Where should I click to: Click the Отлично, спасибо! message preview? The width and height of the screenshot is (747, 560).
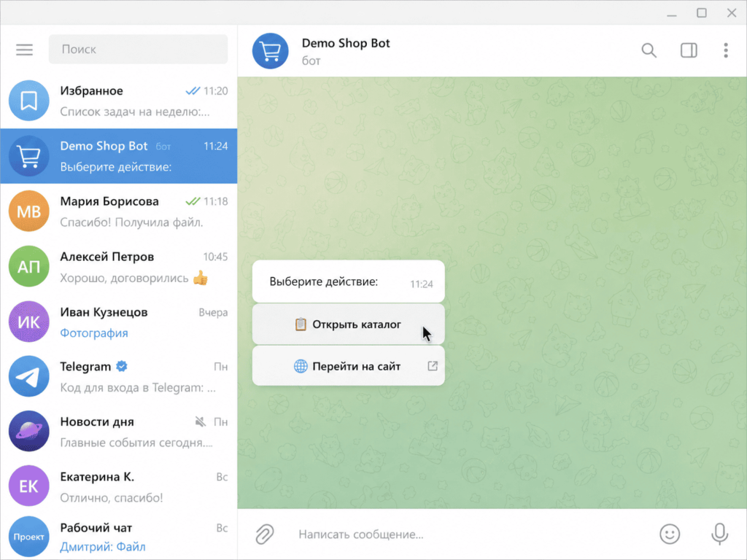tap(112, 498)
